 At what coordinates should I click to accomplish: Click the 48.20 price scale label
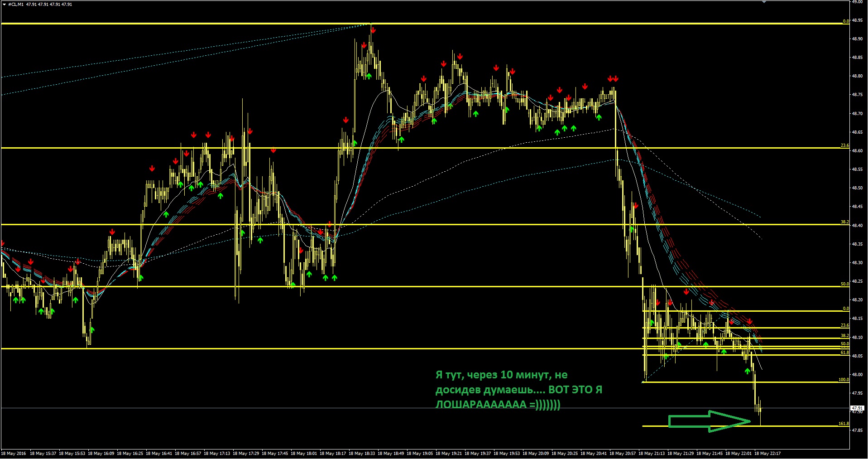[x=857, y=300]
